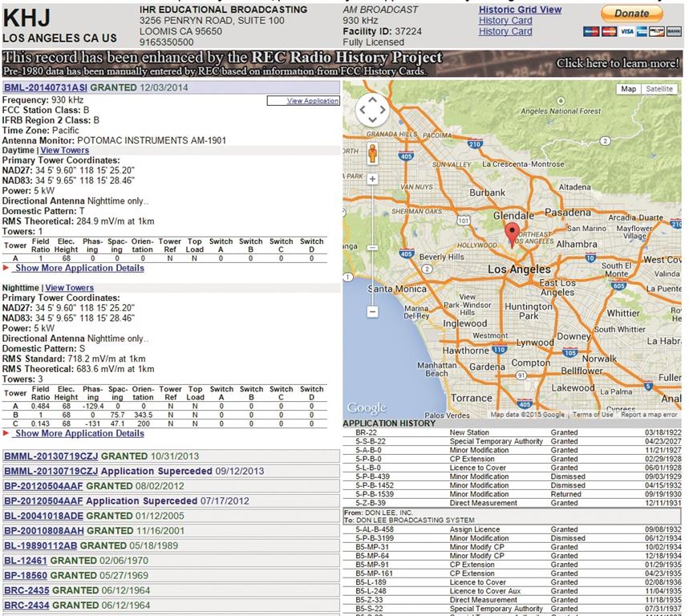Screen dimensions: 689x616
Task: Expand the BMML-20130719CZJ granted record
Action: tap(51, 456)
